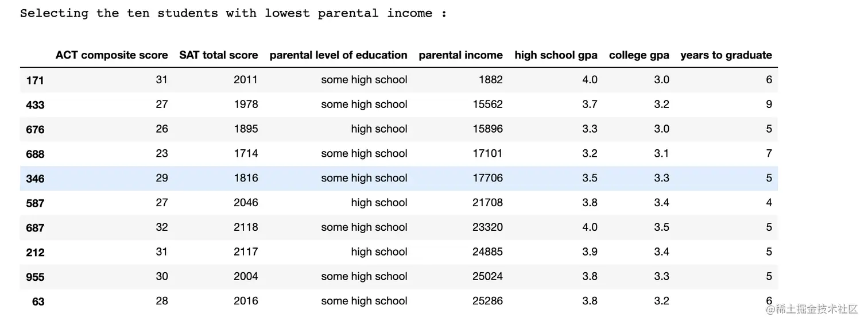Click the parental income cell 1882
Screen dimensions: 868x325
[490, 80]
